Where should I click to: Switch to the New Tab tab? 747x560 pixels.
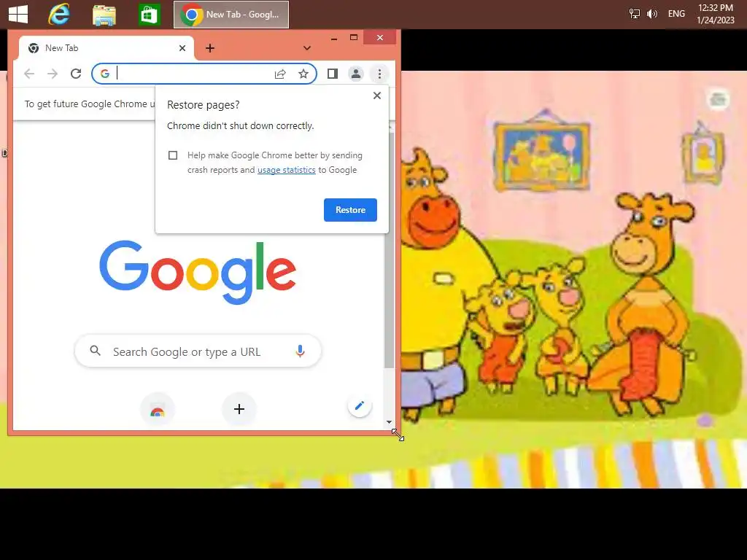point(106,48)
